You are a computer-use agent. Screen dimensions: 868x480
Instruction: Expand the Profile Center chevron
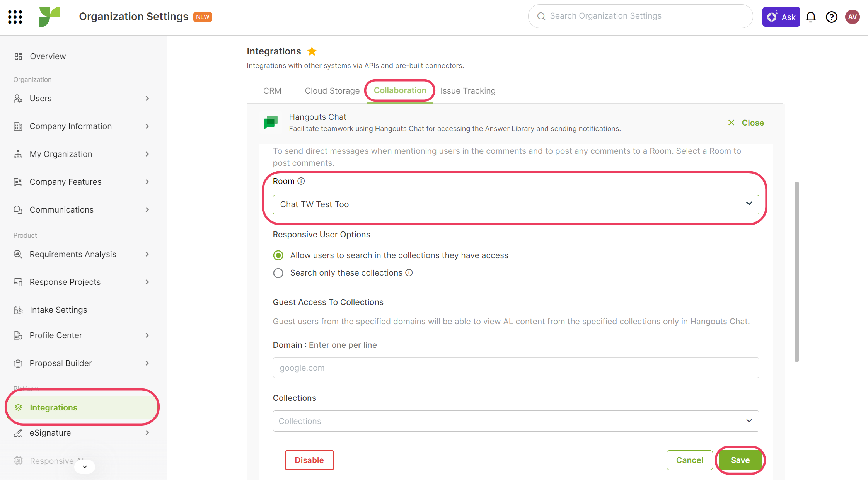tap(147, 335)
